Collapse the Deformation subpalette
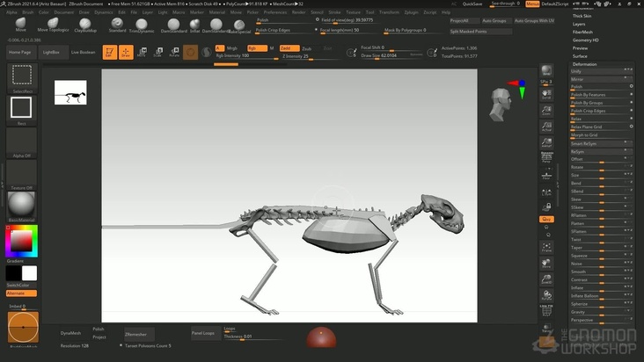Screen dimensions: 644x362 (584, 64)
